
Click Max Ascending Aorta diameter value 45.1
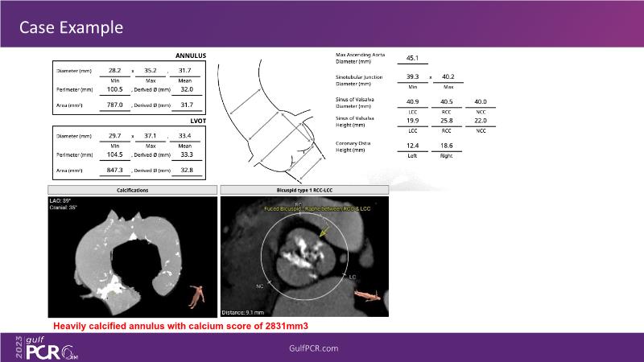coord(411,58)
